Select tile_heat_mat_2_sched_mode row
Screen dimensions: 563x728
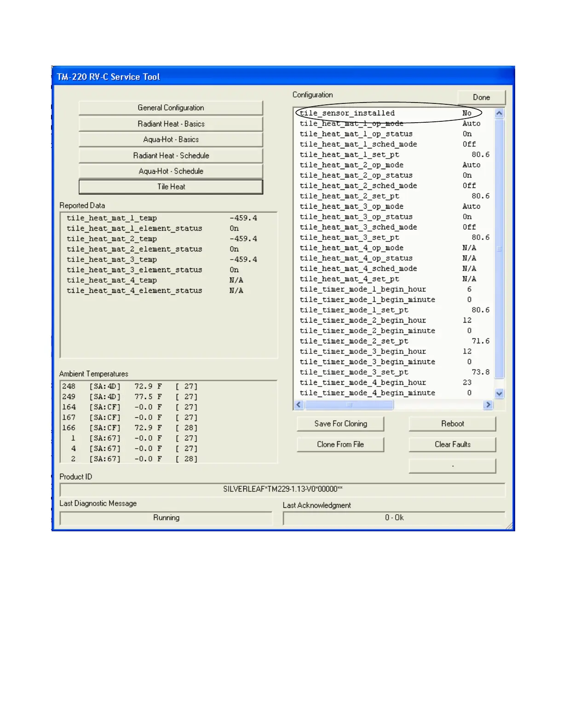point(394,186)
